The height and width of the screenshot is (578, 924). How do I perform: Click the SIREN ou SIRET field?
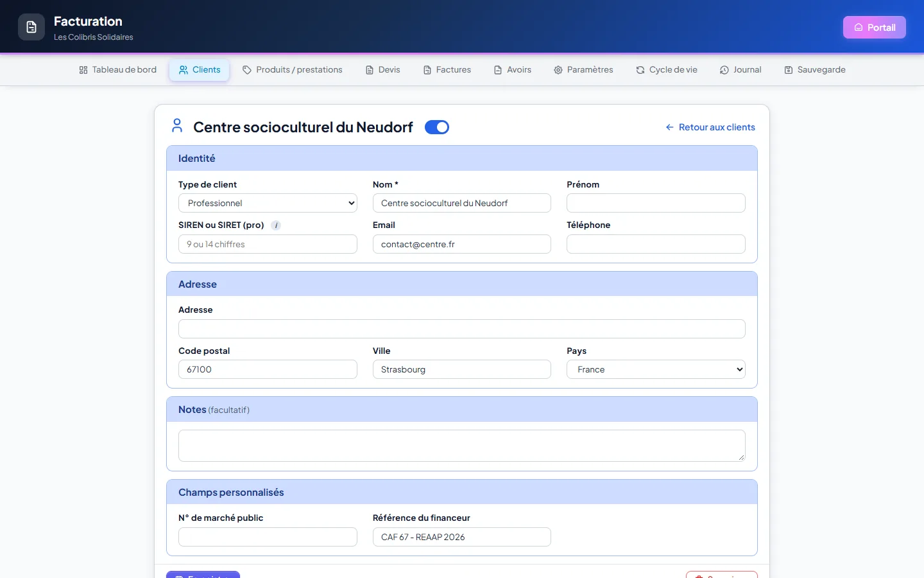click(268, 244)
